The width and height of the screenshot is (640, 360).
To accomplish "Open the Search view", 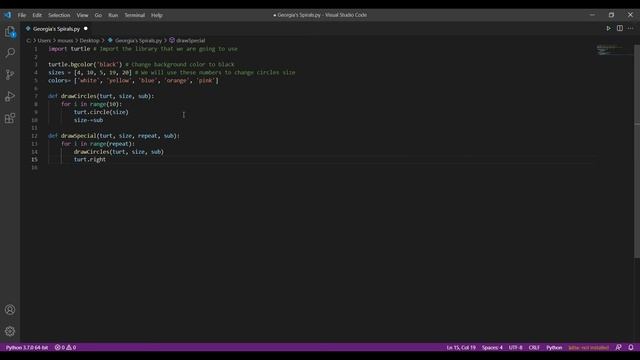I will [x=10, y=53].
